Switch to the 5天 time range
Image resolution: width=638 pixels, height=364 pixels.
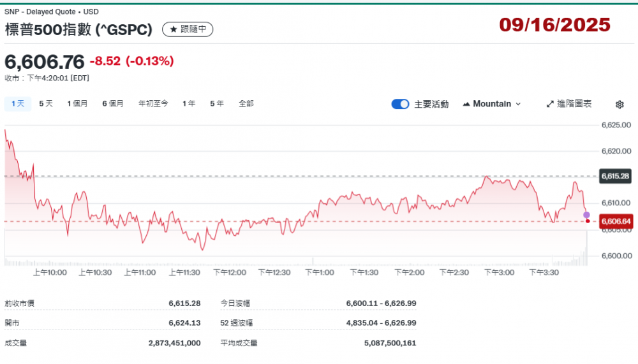(46, 103)
